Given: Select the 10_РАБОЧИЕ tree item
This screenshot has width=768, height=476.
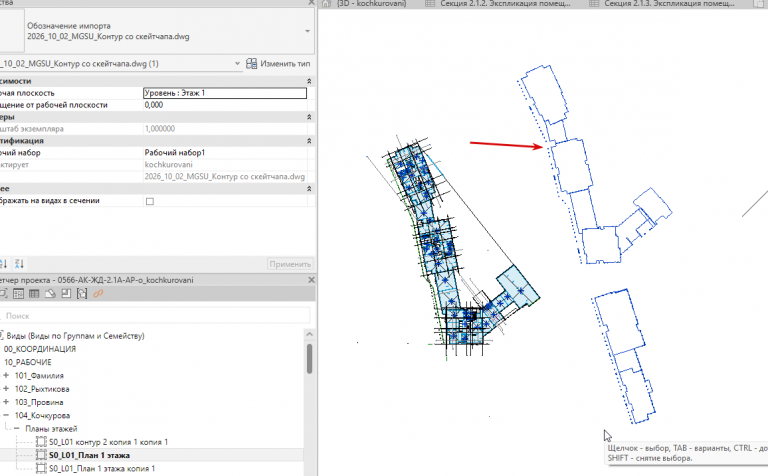Looking at the screenshot, I should pos(27,362).
